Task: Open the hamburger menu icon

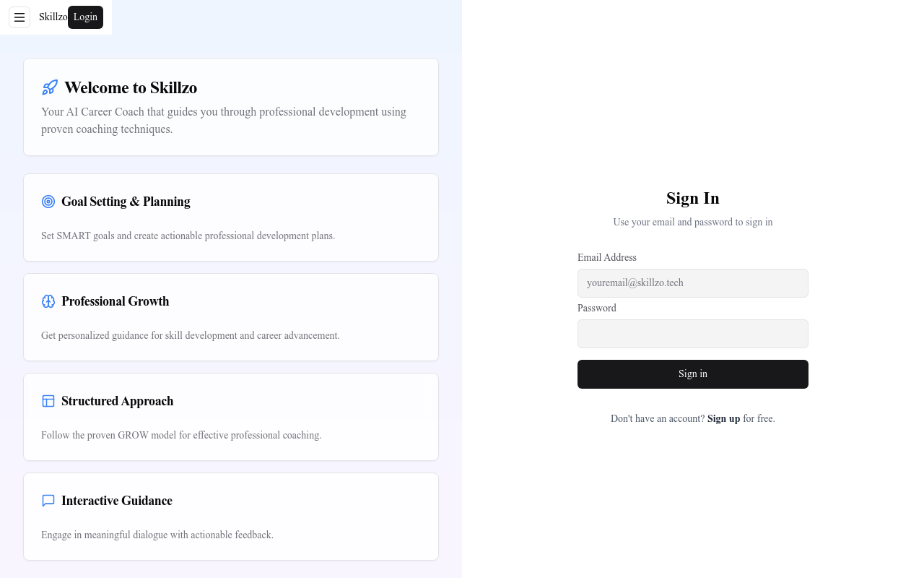Action: [x=19, y=17]
